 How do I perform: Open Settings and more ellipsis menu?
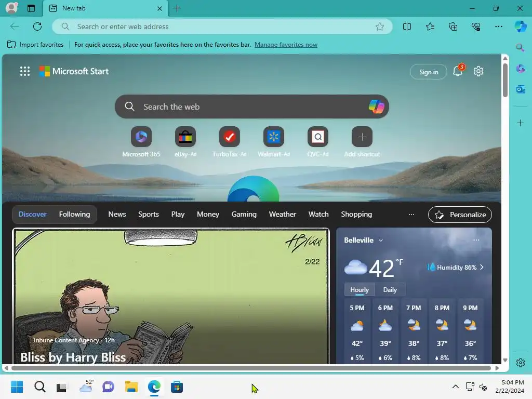pos(498,26)
